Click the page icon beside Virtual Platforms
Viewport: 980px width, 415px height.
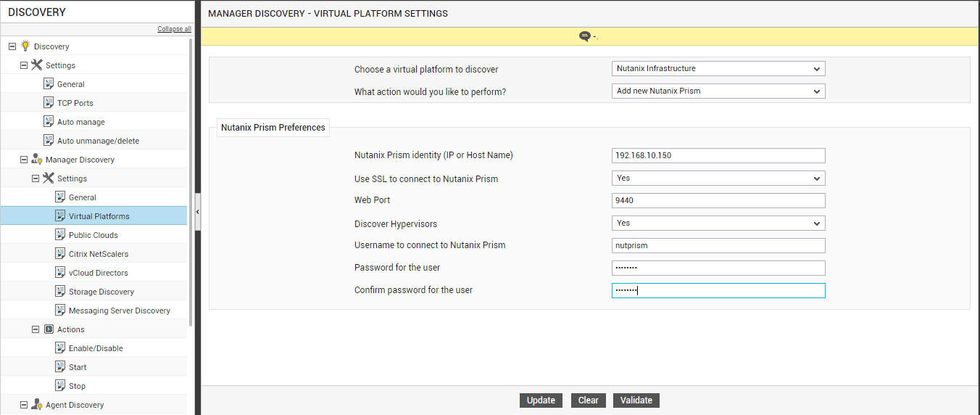tap(60, 215)
